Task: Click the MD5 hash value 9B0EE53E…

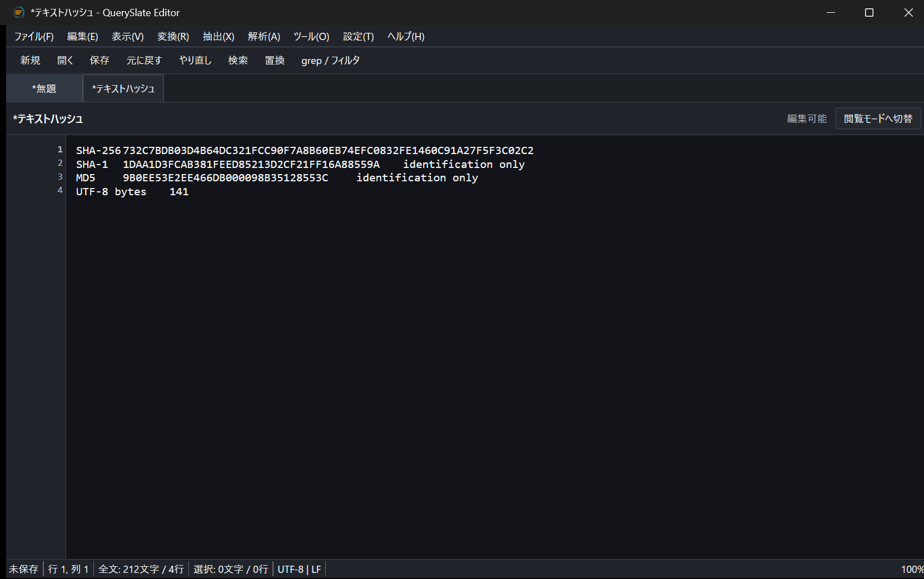Action: (225, 178)
